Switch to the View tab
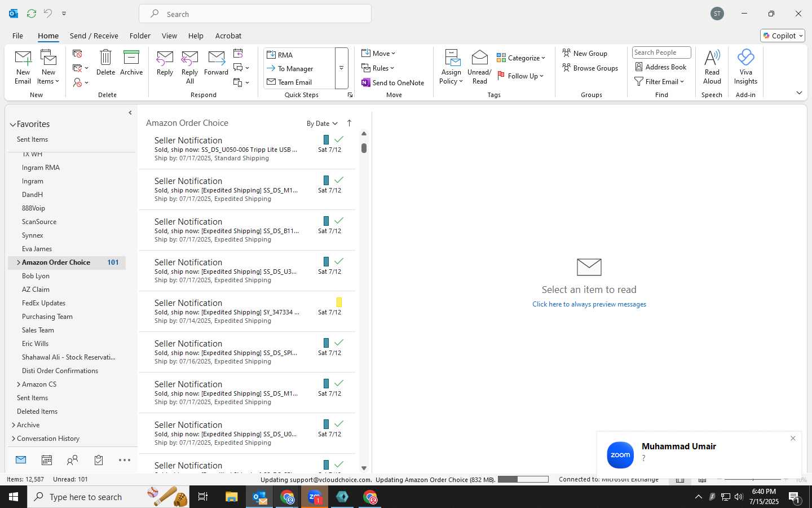Viewport: 812px width, 508px height. [169, 36]
